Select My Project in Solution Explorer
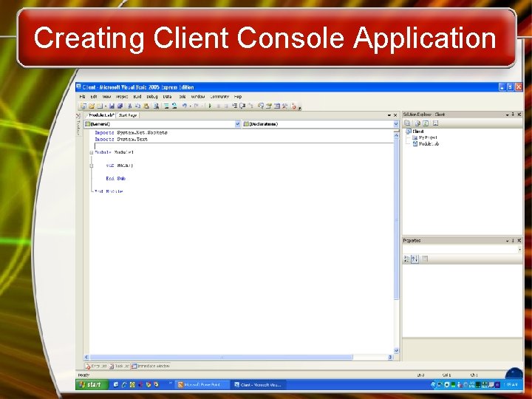This screenshot has width=532, height=399. [424, 137]
